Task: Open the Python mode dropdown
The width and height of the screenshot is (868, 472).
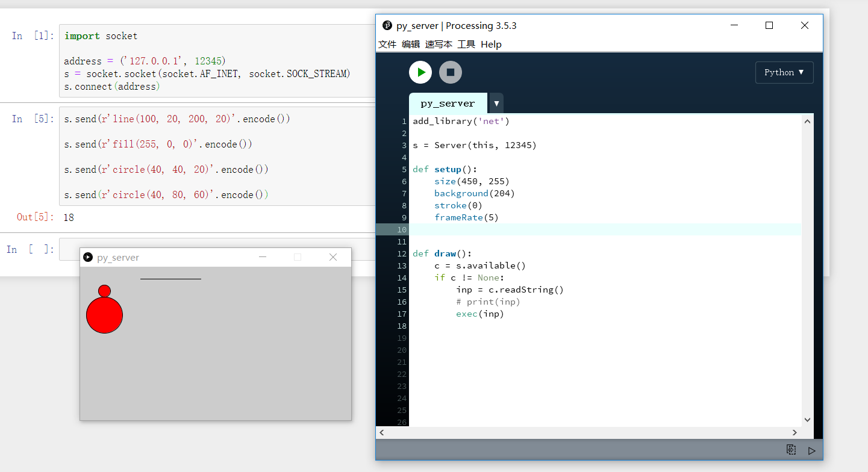Action: 784,72
